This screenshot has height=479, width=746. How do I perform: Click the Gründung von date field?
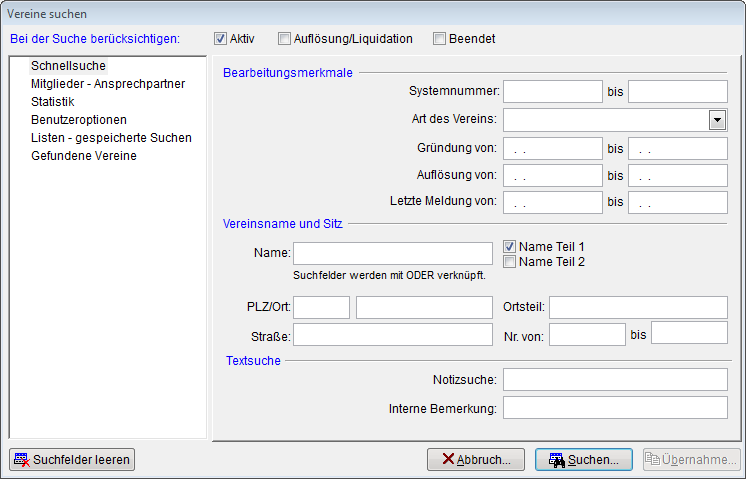551,149
